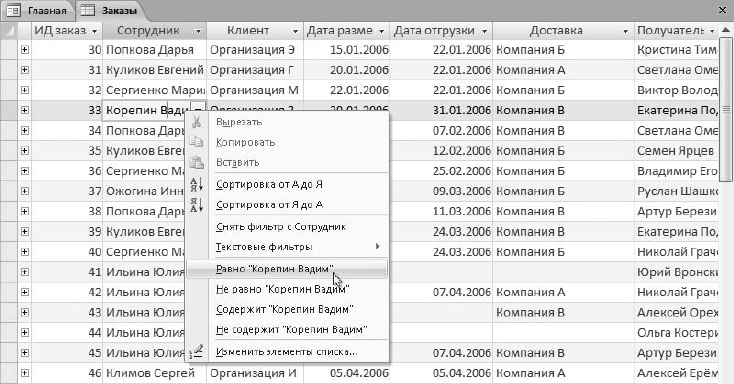The width and height of the screenshot is (734, 384).
Task: Choose Сортировка от Я до А
Action: pos(287,205)
